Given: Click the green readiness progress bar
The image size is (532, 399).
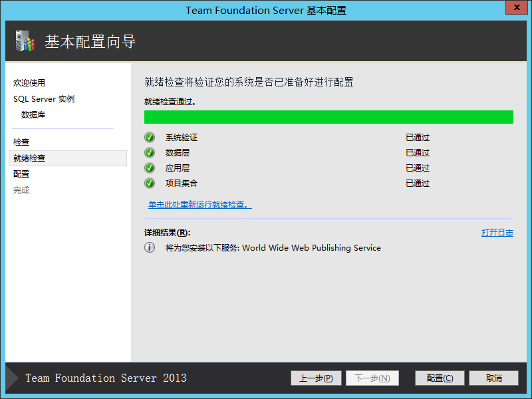Looking at the screenshot, I should click(329, 117).
